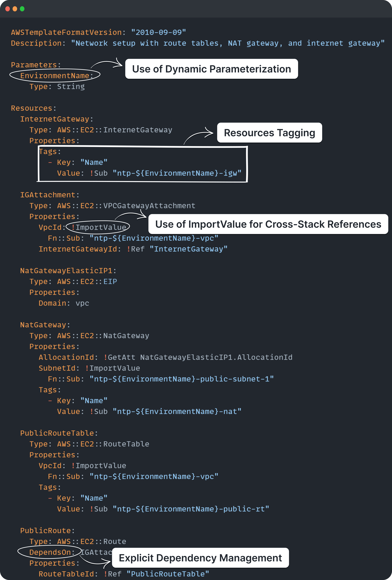Click the Description line about network setup

[x=198, y=43]
